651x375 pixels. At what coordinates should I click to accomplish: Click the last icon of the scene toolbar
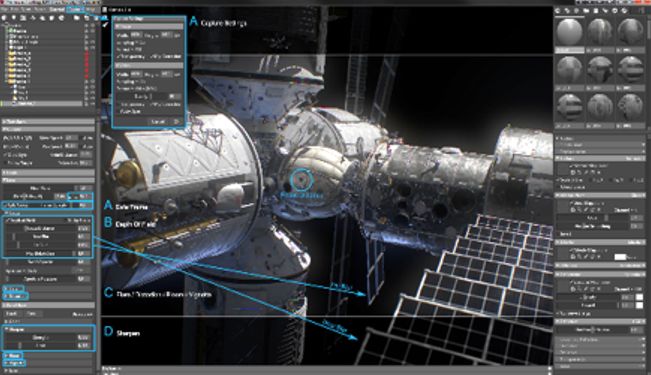[x=96, y=18]
